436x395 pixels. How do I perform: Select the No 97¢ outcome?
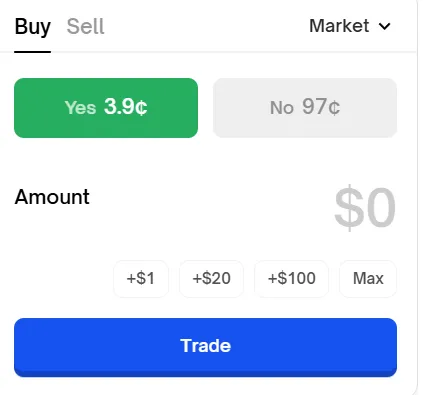305,108
